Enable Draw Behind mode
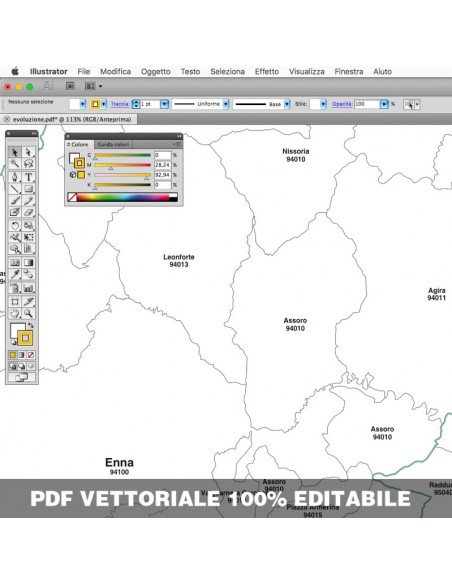This screenshot has width=452, height=584. point(22,366)
